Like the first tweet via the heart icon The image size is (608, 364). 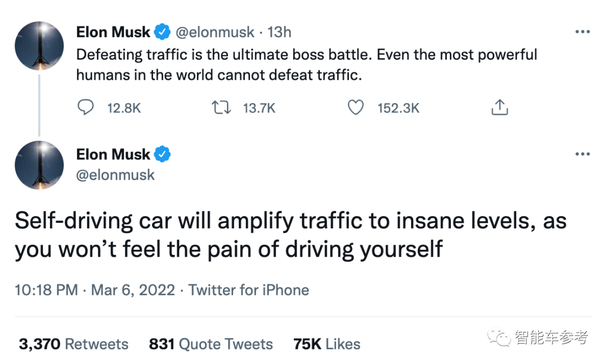pyautogui.click(x=356, y=107)
